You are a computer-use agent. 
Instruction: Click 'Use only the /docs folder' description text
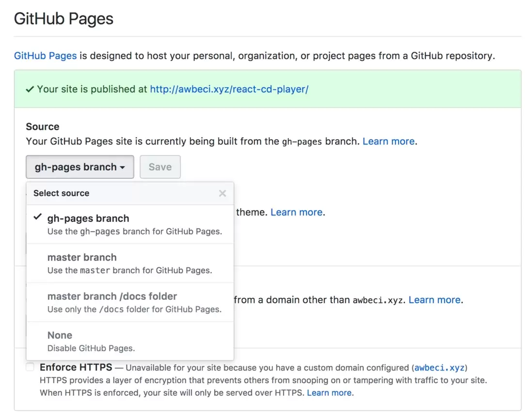click(134, 310)
